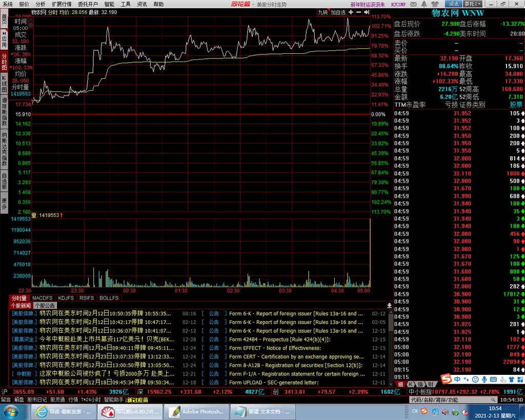
Task: Toggle the 九转 indicator above the chart
Action: 323,12
